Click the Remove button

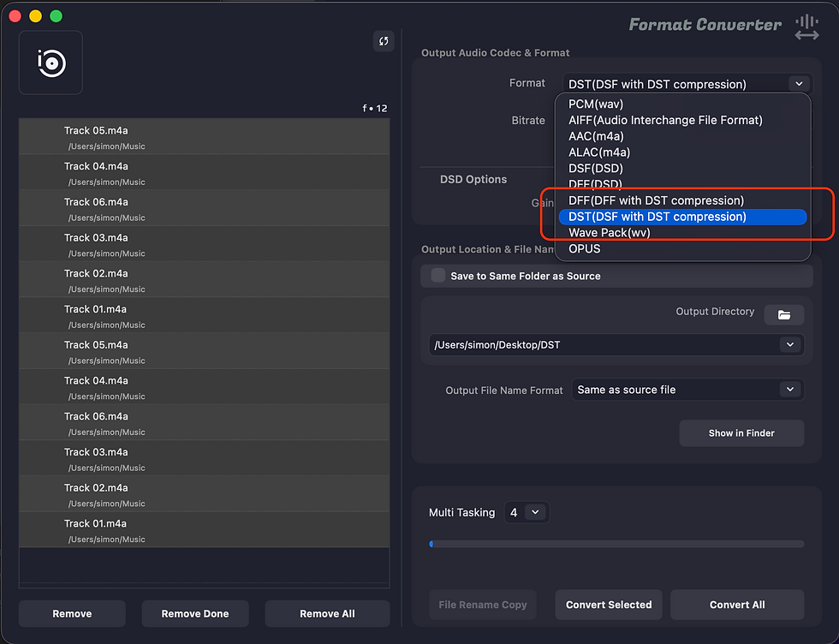[x=72, y=613]
